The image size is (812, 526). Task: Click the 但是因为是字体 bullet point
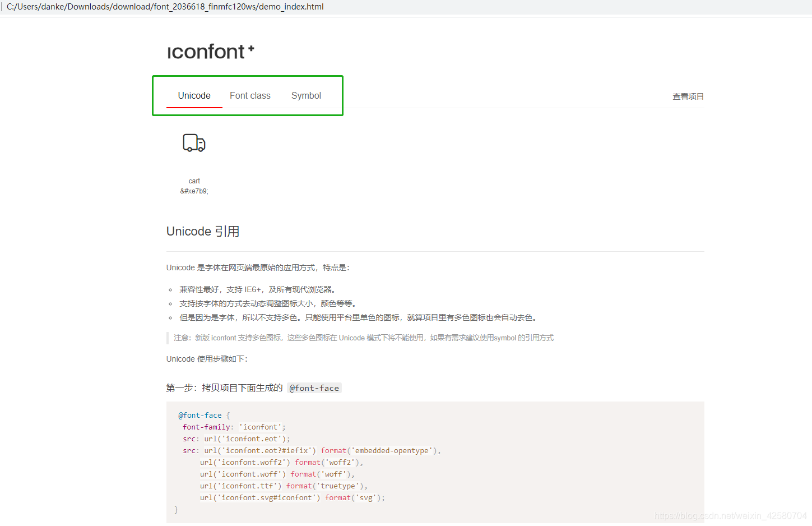click(359, 318)
